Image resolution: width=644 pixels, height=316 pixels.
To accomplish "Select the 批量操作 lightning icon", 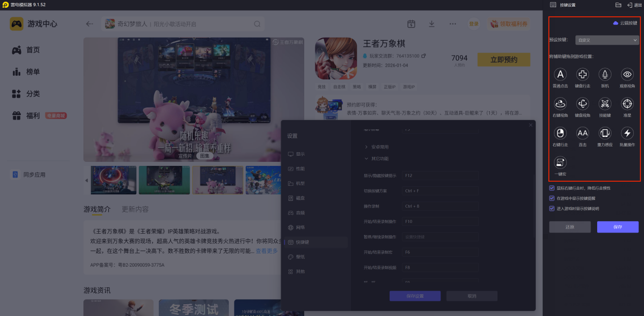I will [x=627, y=133].
